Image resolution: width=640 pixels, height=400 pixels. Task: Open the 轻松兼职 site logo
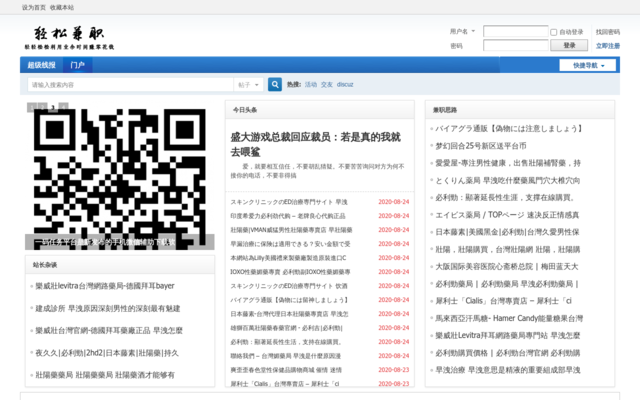[69, 38]
